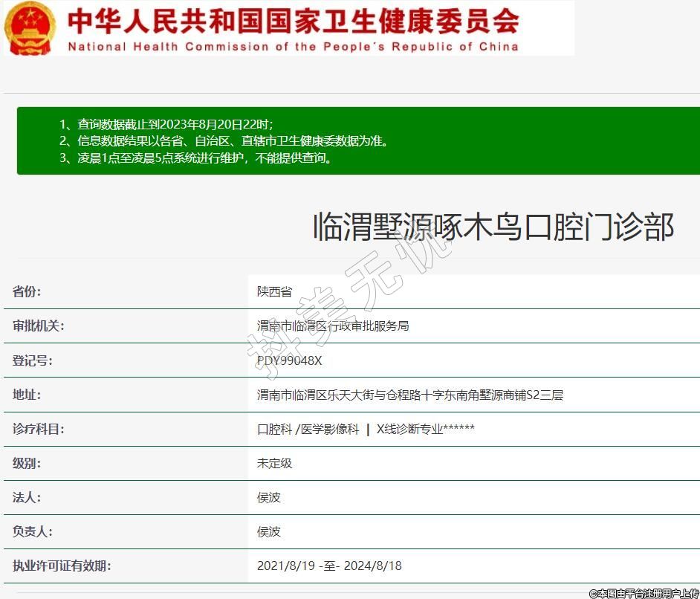This screenshot has width=700, height=599.
Task: Click the Chinese title 中华人民共和国国家卫生健康委员会
Action: (x=293, y=20)
